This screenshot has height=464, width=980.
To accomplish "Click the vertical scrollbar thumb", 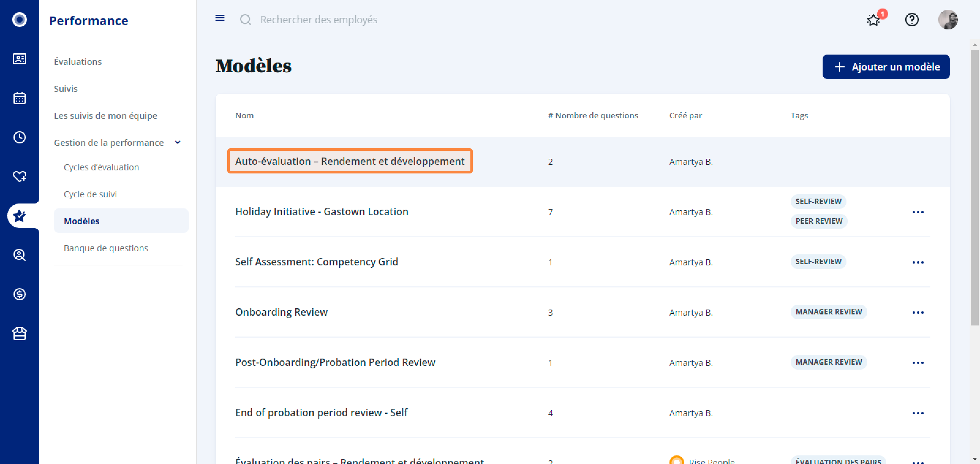I will click(974, 187).
